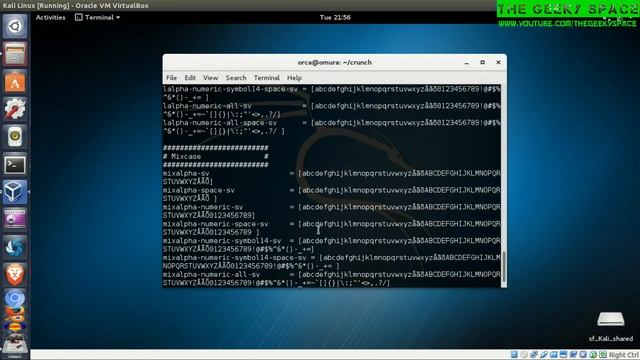Maximize the terminal window
The width and height of the screenshot is (640, 360).
(482, 62)
